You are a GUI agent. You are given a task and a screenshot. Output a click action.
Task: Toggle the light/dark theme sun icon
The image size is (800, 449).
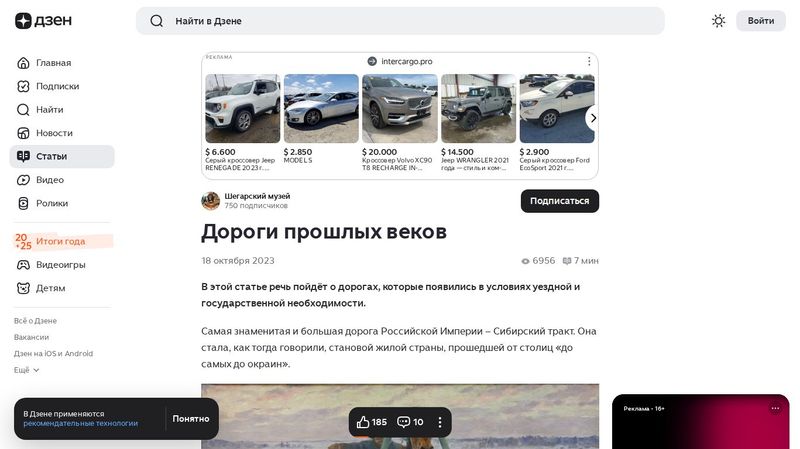718,21
